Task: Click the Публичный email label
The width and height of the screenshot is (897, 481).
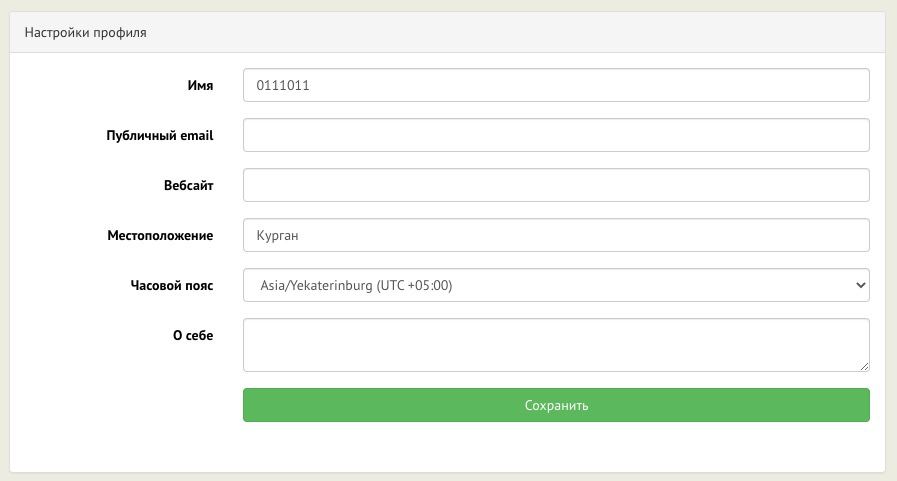Action: click(x=160, y=136)
